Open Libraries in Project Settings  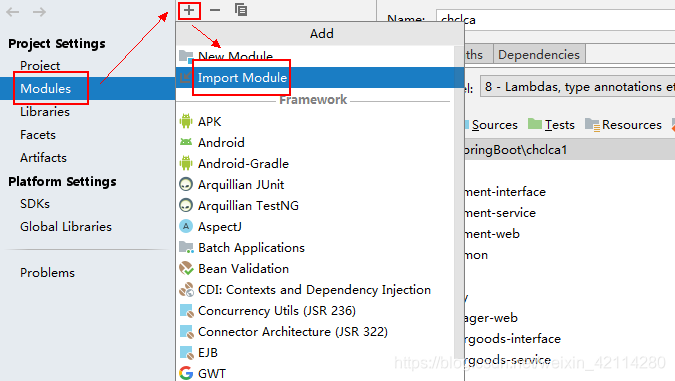pyautogui.click(x=45, y=112)
